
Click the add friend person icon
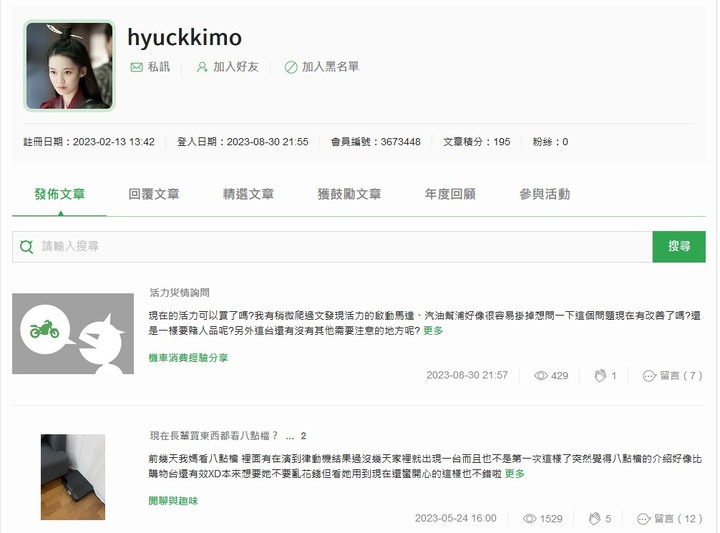202,67
